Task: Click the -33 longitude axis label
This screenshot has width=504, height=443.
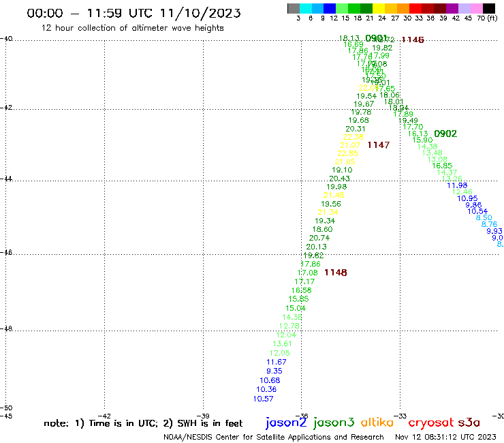Action: 400,416
